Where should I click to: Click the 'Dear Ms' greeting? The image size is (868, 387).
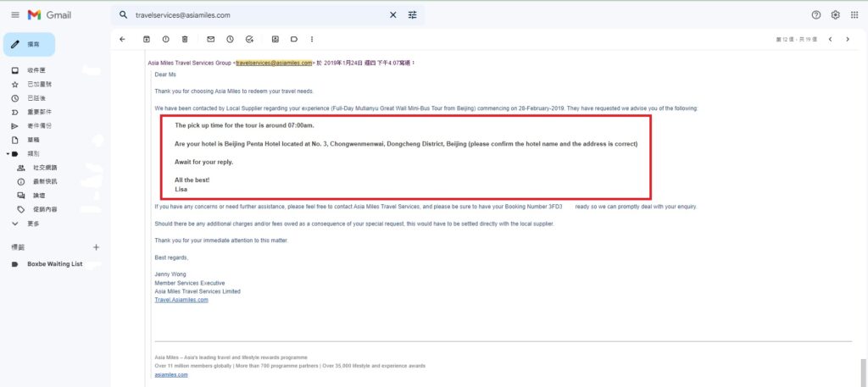pyautogui.click(x=165, y=74)
